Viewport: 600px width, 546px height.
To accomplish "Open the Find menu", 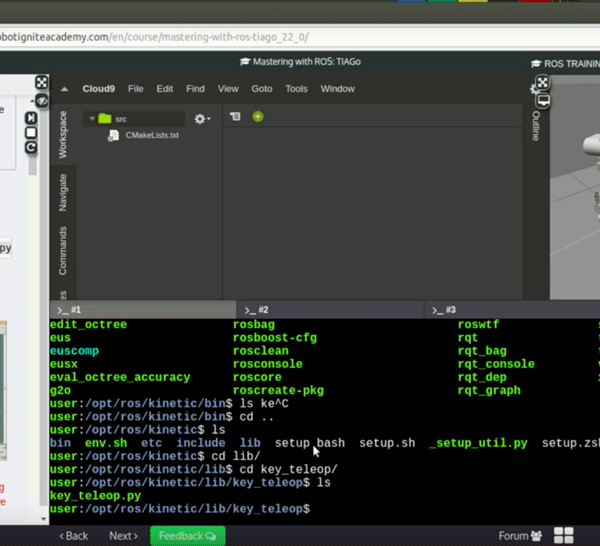I will pyautogui.click(x=195, y=89).
